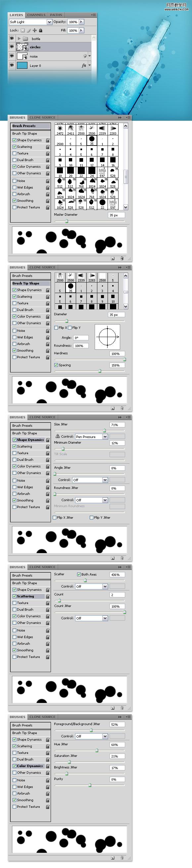The height and width of the screenshot is (868, 192).
Task: Click lock all padlock icon in Layers
Action: coord(40,30)
